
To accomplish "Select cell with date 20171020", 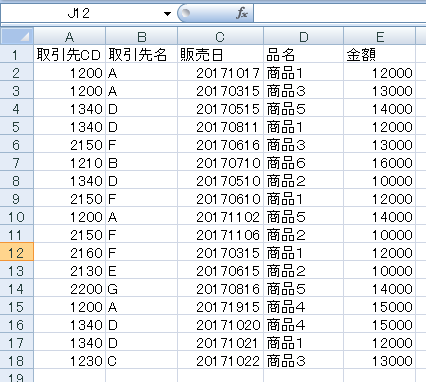I will coord(220,325).
